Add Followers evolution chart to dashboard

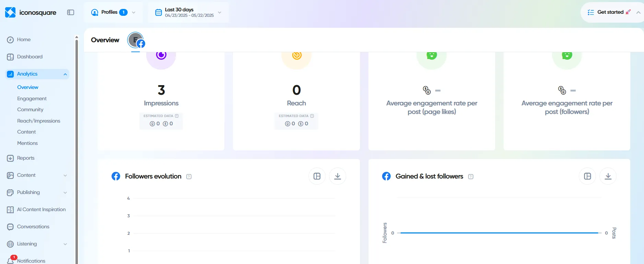pos(317,176)
